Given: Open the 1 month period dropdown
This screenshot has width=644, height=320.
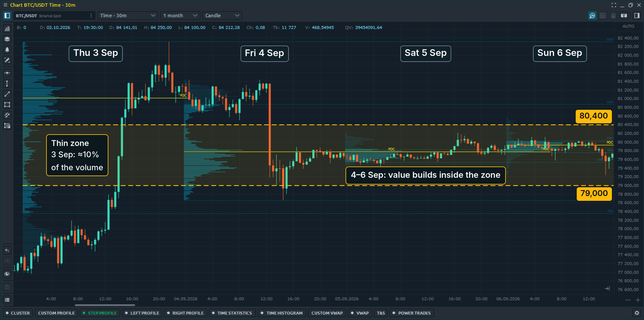Looking at the screenshot, I should (180, 15).
